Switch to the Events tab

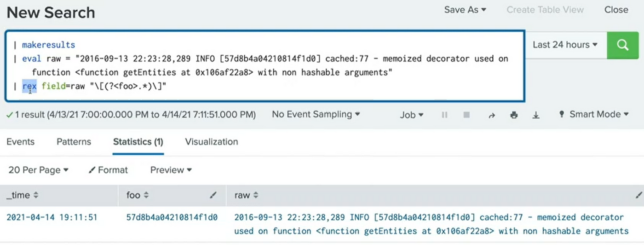click(20, 142)
